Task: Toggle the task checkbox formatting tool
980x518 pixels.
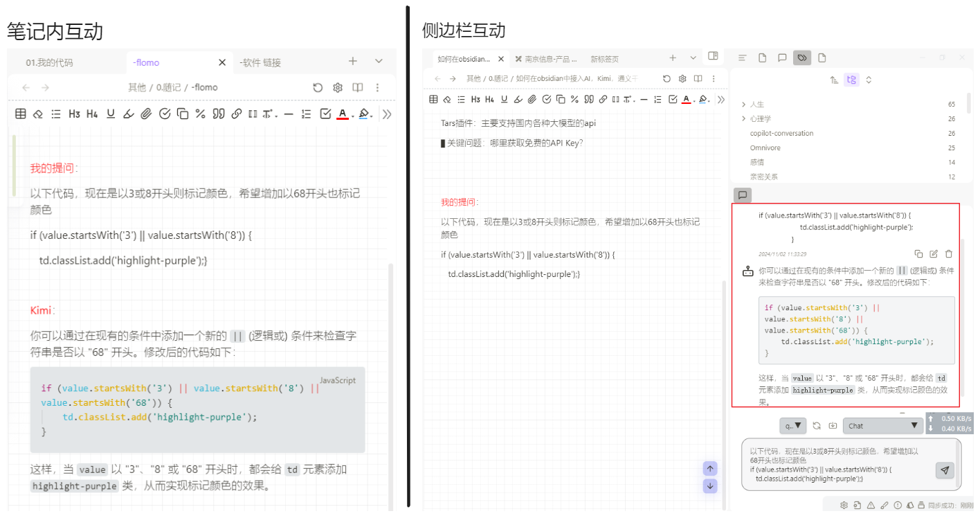Action: (324, 113)
